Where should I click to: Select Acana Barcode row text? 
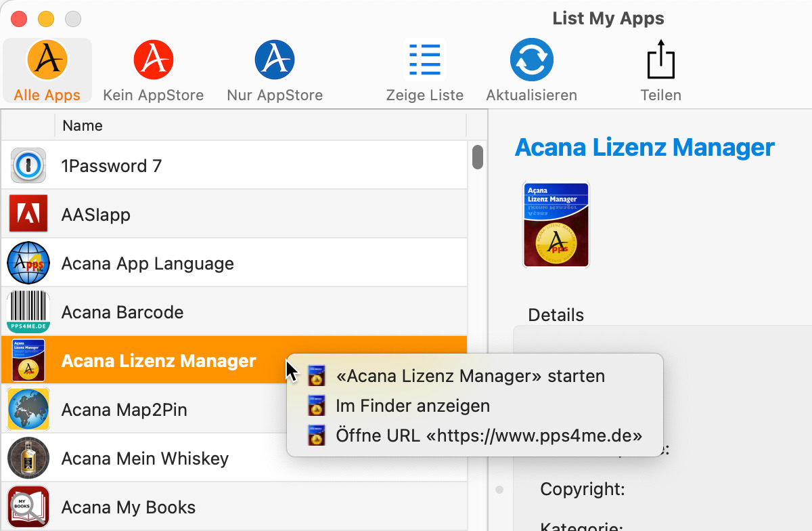click(122, 312)
